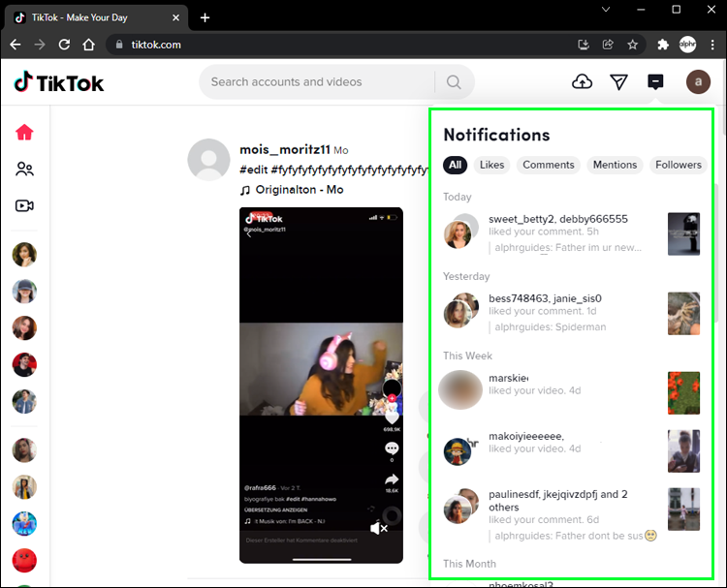Click the share page icon in address bar

[x=608, y=45]
